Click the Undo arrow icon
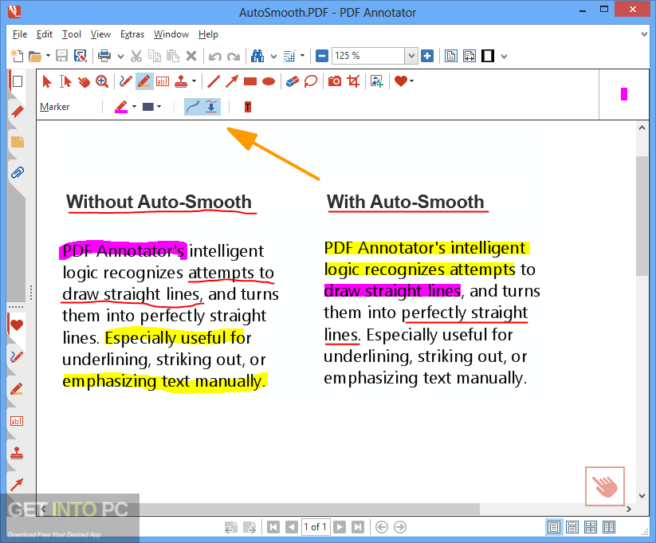This screenshot has height=543, width=656. coord(215,56)
